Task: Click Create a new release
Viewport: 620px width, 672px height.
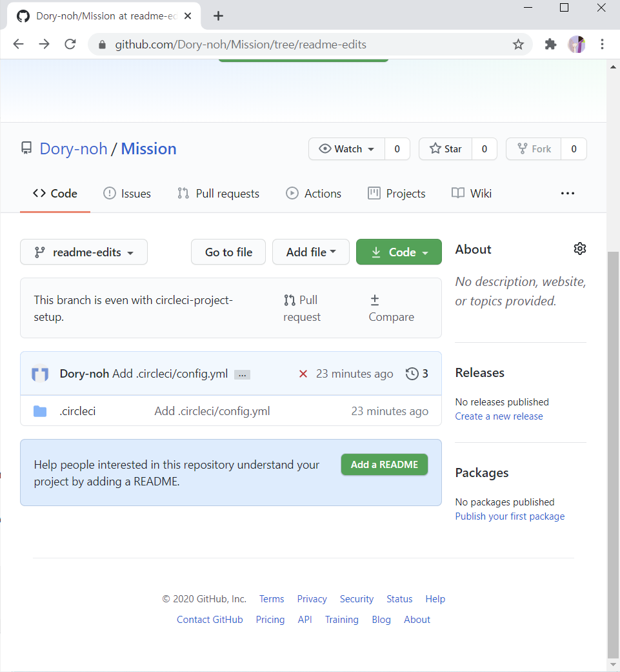Action: click(x=499, y=416)
